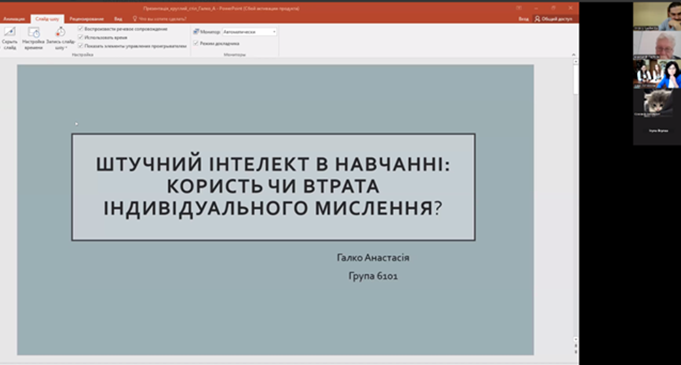Toggle Режим докладчика presenter view checkbox
681x365 pixels.
(196, 43)
